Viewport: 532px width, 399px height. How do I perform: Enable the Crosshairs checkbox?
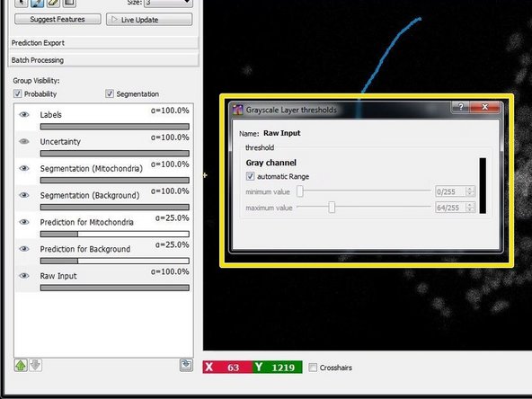pyautogui.click(x=313, y=368)
